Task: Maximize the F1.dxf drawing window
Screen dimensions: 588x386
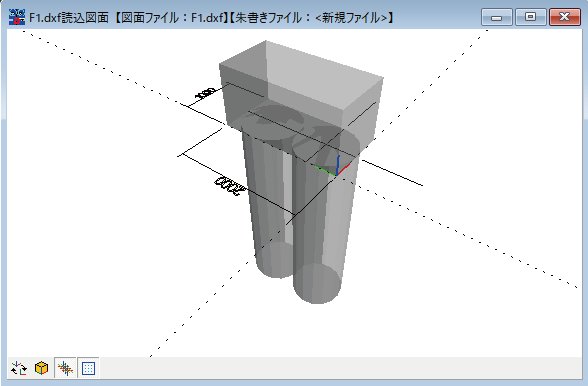Action: 530,17
